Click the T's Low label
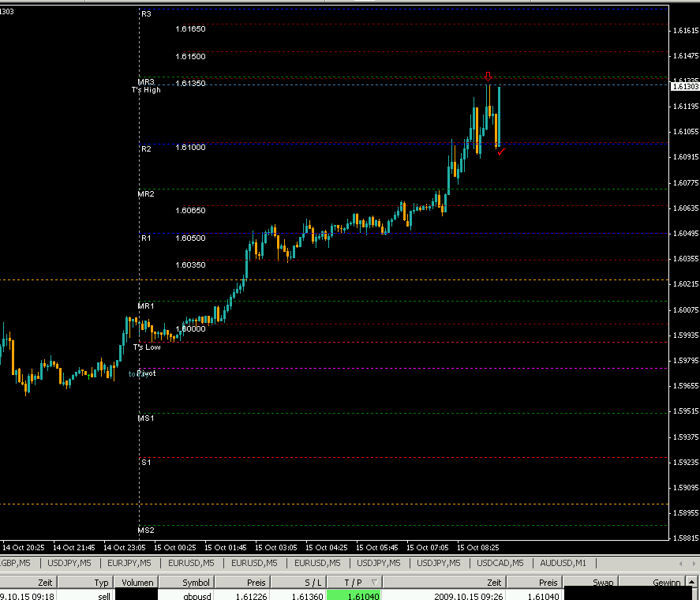This screenshot has width=700, height=600. [147, 347]
